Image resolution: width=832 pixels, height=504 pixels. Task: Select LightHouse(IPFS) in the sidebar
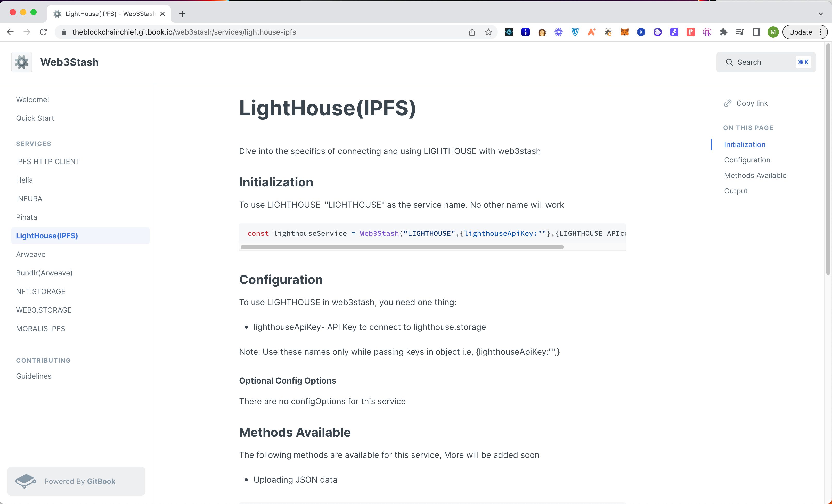80,236
